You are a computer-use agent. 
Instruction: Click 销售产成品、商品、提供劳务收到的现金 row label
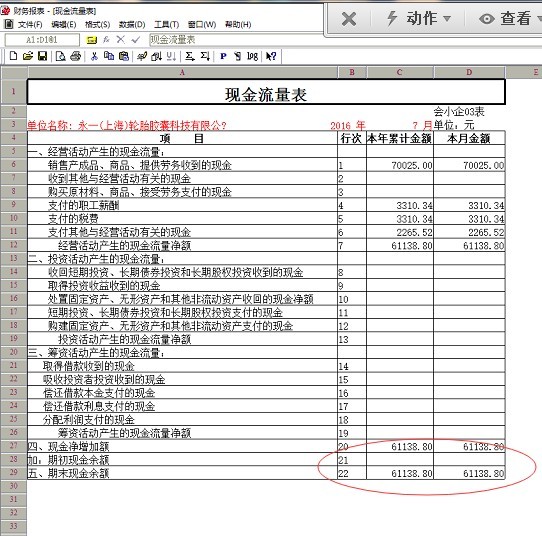[x=140, y=165]
